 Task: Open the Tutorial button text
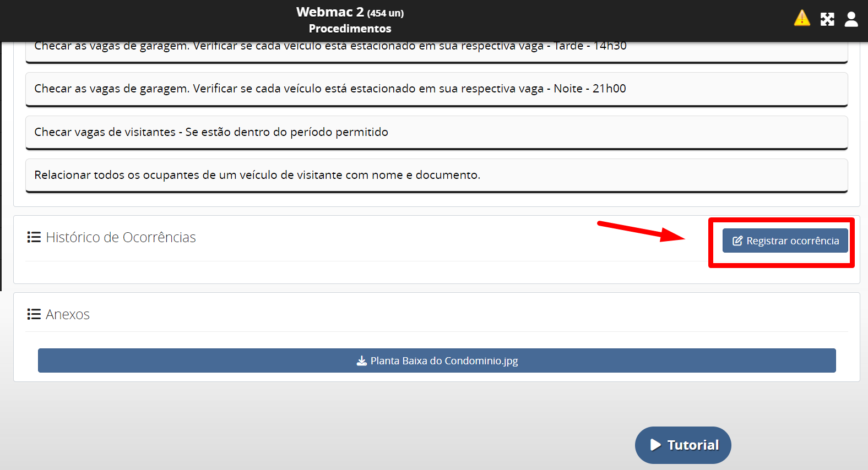tap(693, 445)
